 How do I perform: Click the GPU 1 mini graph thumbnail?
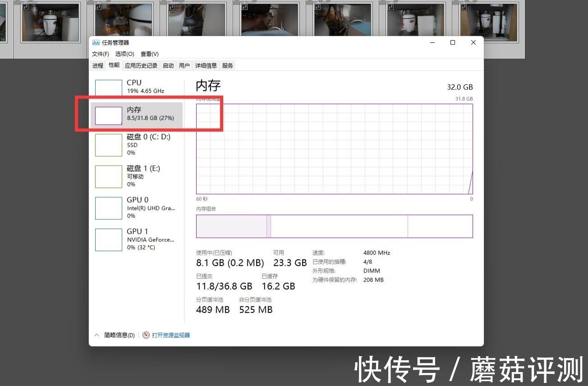(x=109, y=240)
